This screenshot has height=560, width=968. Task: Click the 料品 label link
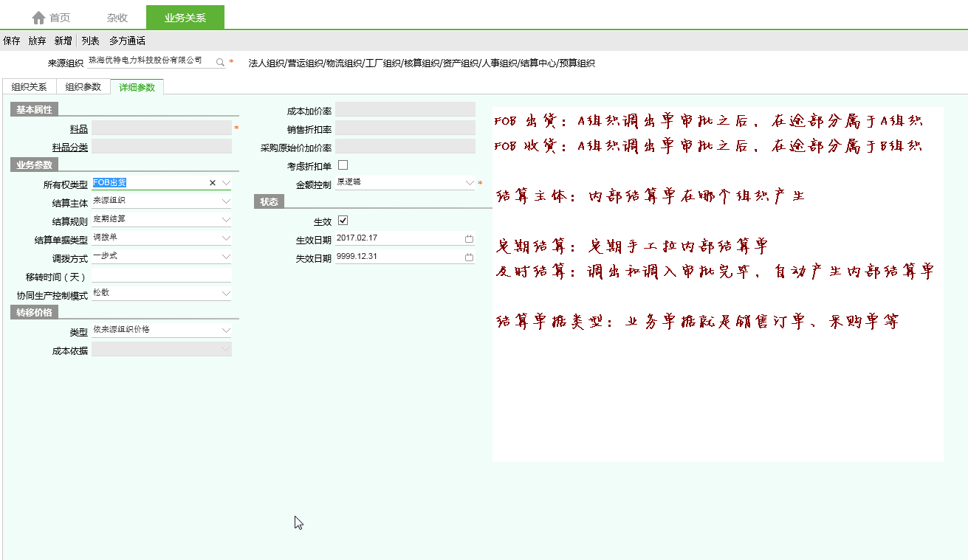pyautogui.click(x=78, y=129)
